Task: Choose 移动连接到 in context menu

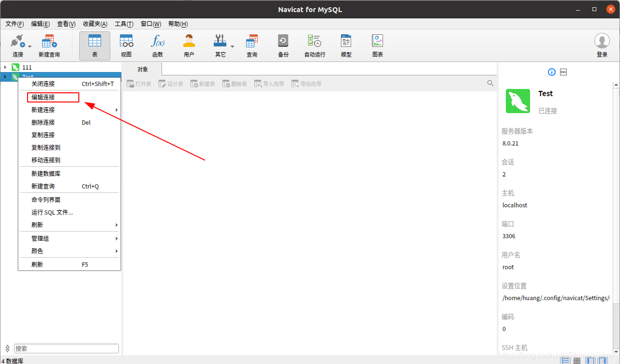Action: 69,160
